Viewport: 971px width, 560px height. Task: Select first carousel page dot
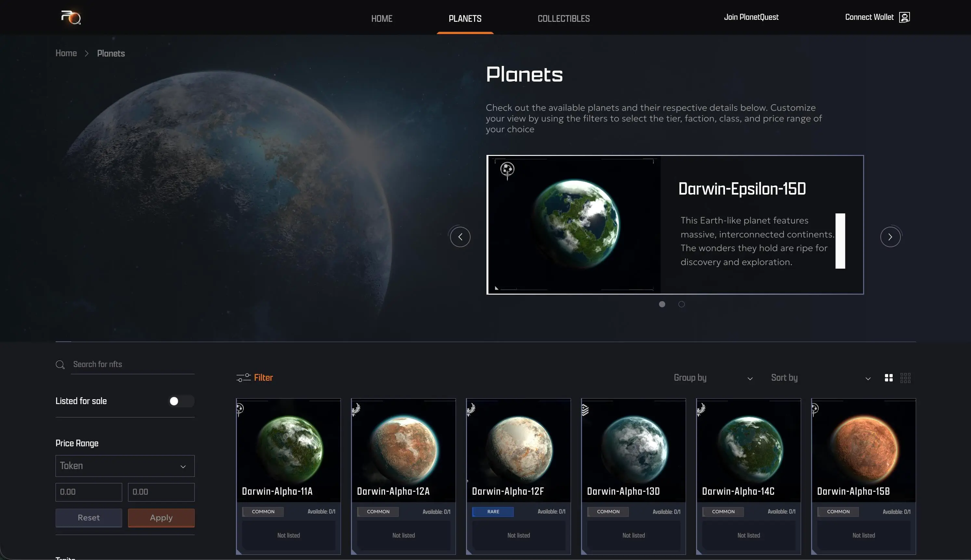click(x=662, y=304)
